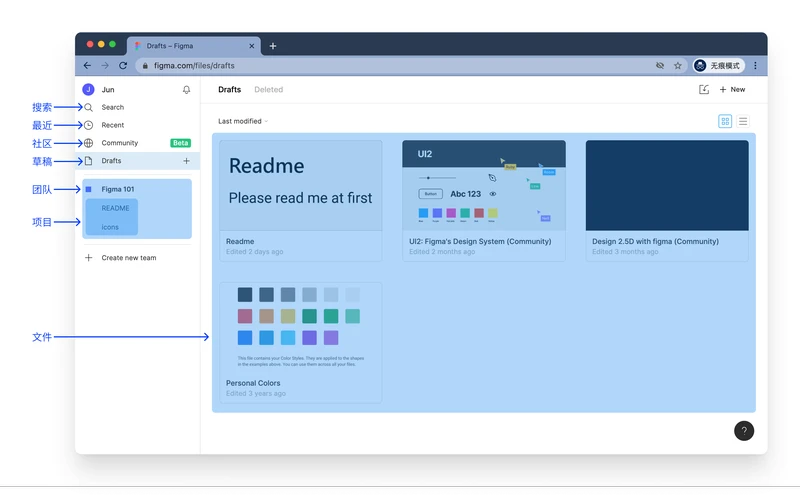
Task: Click UI2: Figma's Design System title
Action: tap(480, 241)
